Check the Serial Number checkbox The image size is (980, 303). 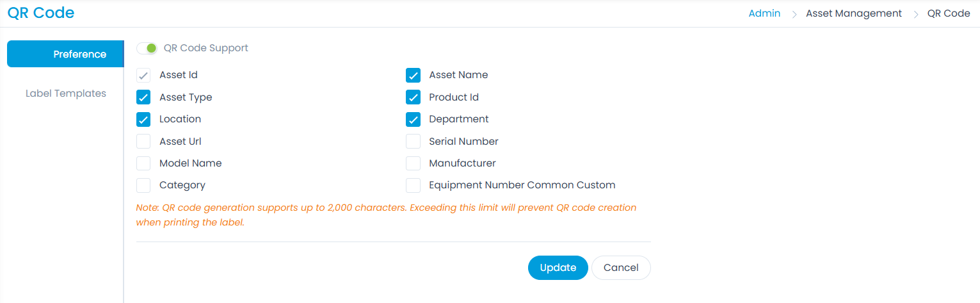coord(413,142)
